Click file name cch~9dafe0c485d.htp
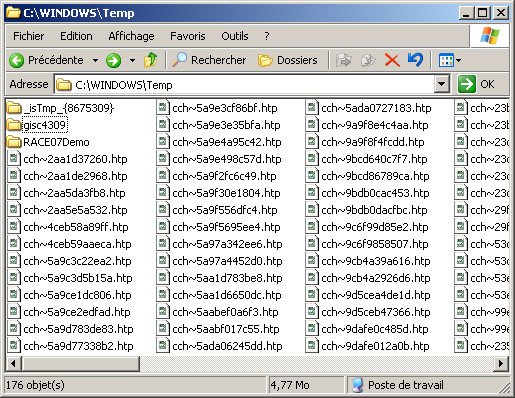Image resolution: width=515 pixels, height=398 pixels. [x=375, y=329]
